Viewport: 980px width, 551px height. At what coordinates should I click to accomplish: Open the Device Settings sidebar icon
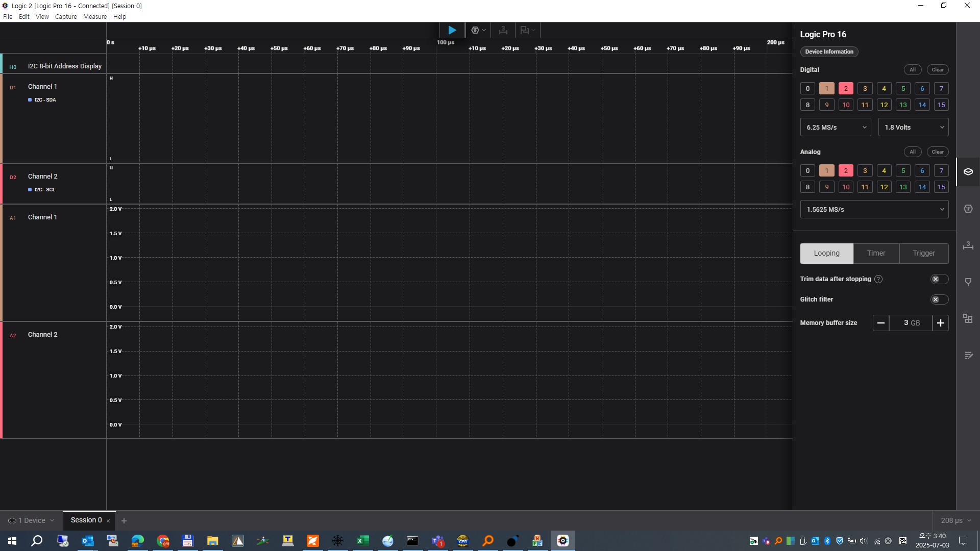(968, 172)
